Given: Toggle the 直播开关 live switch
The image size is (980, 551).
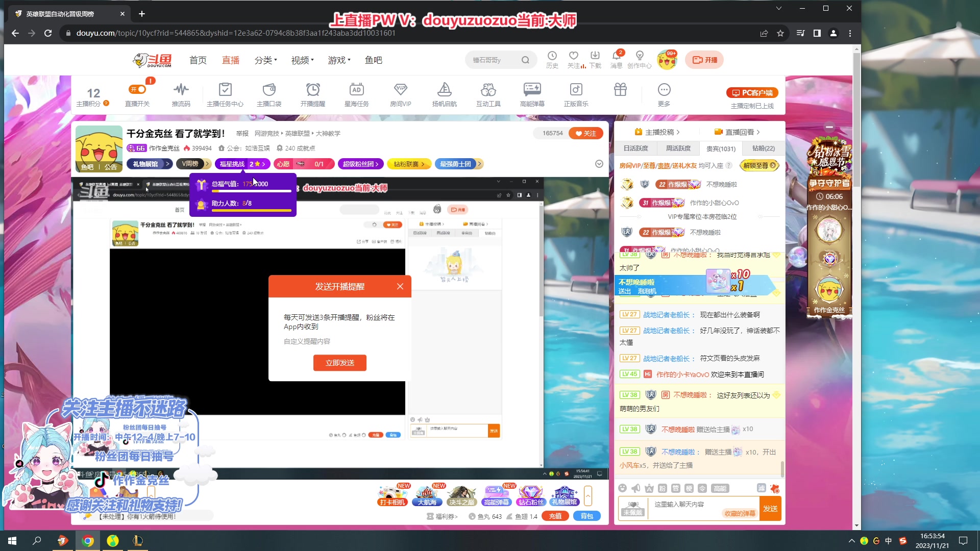Looking at the screenshot, I should tap(137, 89).
